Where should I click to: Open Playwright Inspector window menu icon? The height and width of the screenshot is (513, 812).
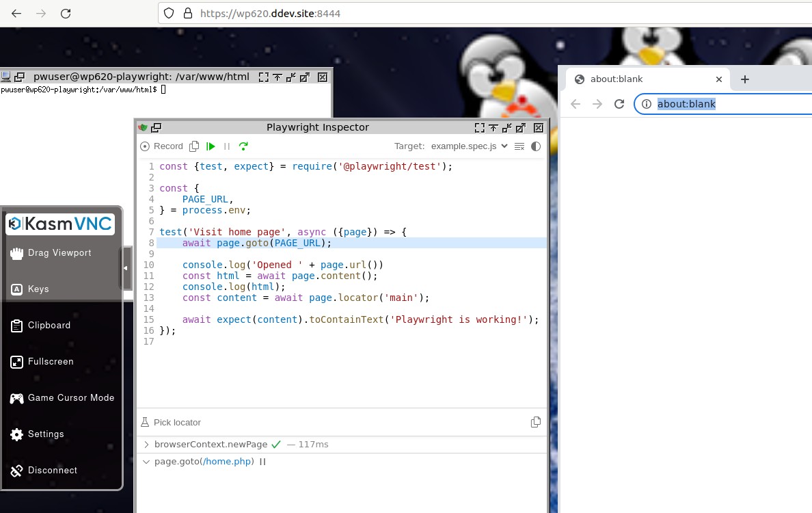click(156, 127)
